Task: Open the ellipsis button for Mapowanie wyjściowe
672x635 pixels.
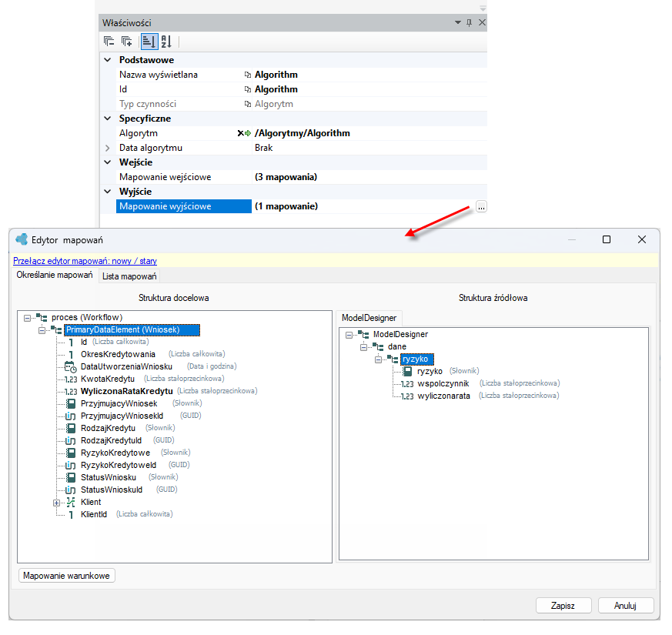Action: coord(481,206)
